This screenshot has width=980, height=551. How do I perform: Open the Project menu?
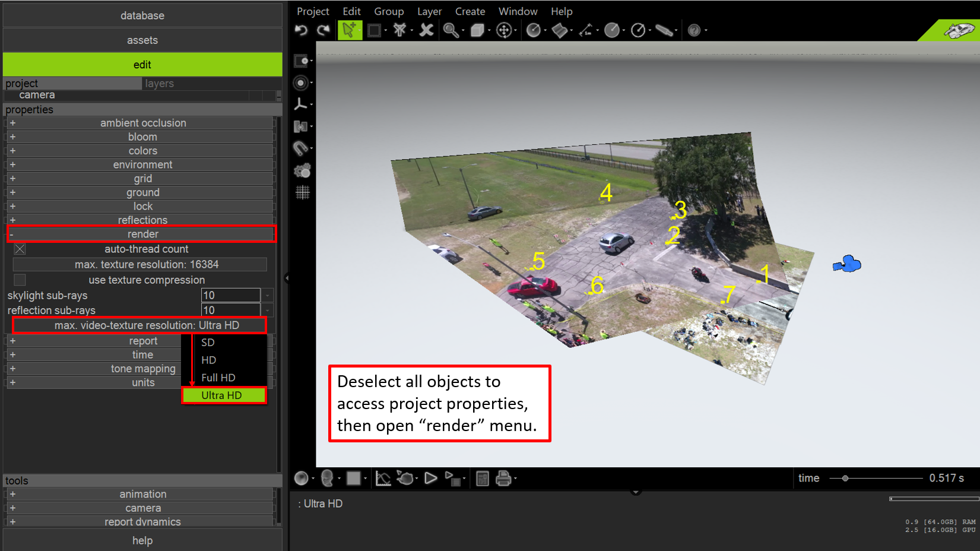click(x=313, y=11)
